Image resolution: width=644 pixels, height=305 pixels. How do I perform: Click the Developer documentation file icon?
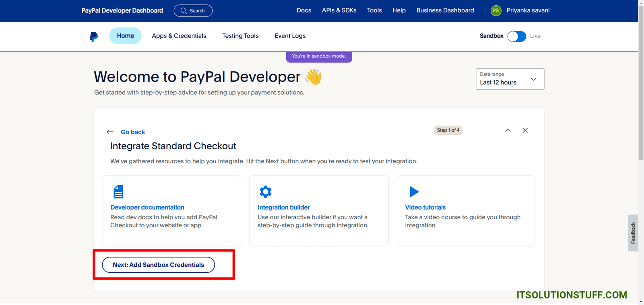(x=118, y=192)
